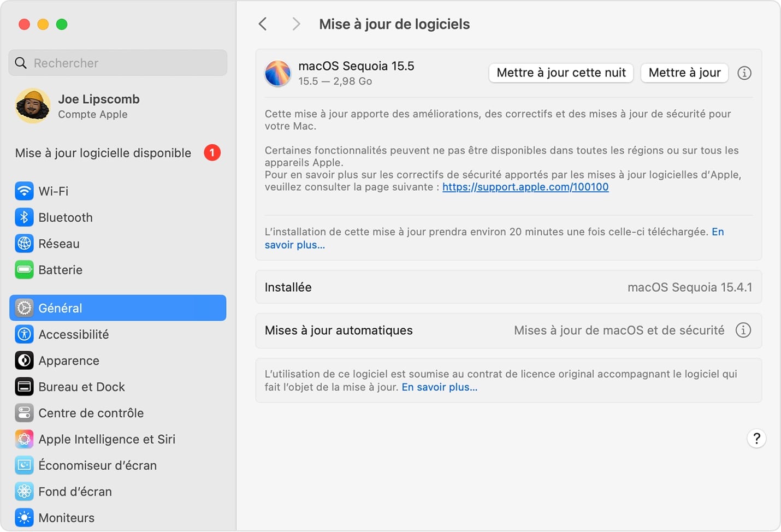Viewport: 781px width, 532px height.
Task: Open Apparence settings
Action: tap(118, 360)
